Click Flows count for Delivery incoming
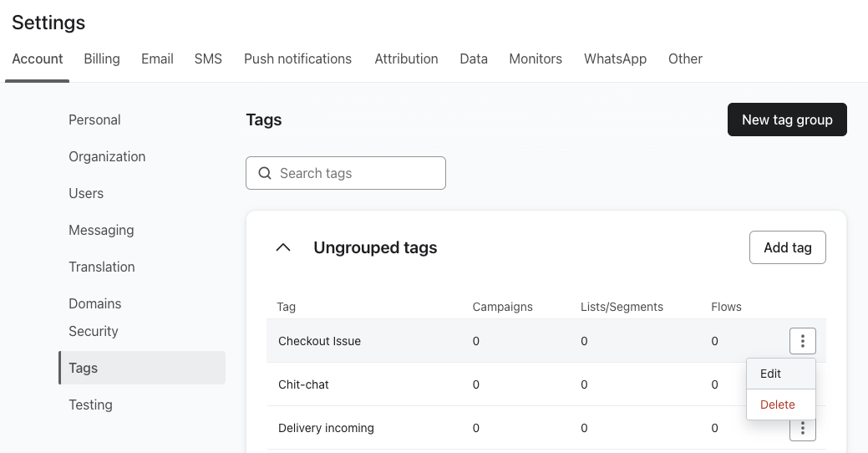 pyautogui.click(x=714, y=428)
